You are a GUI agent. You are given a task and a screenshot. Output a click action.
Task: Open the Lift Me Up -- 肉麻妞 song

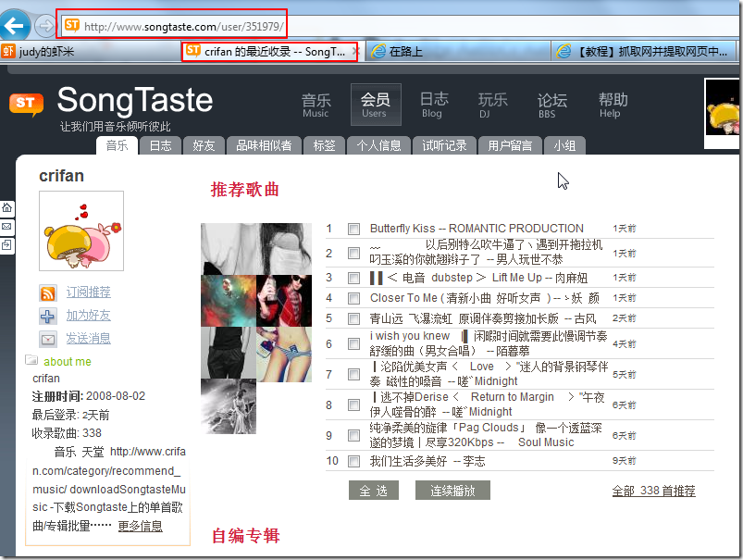478,278
